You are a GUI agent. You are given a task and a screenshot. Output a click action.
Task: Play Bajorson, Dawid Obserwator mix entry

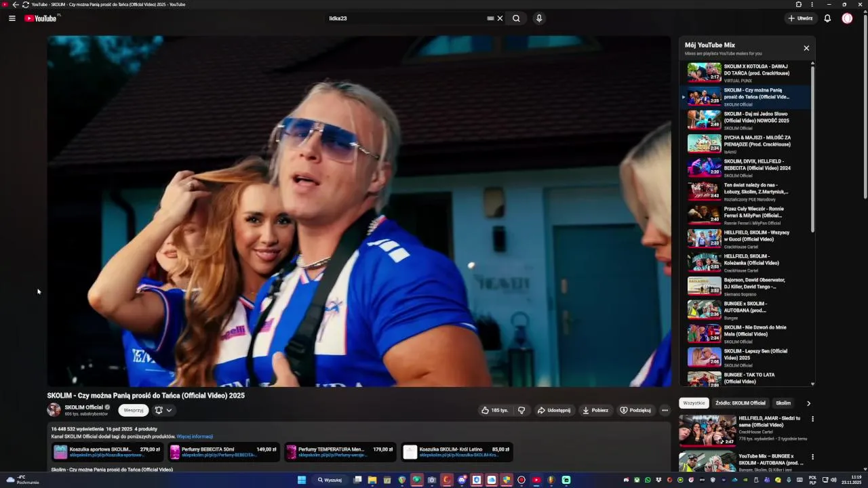tap(745, 287)
